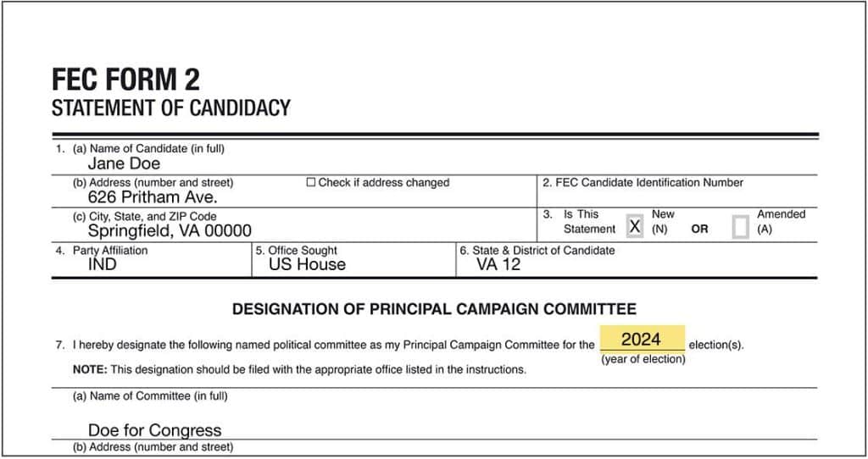
Task: Check the 'address changed' checkbox
Action: pos(311,182)
